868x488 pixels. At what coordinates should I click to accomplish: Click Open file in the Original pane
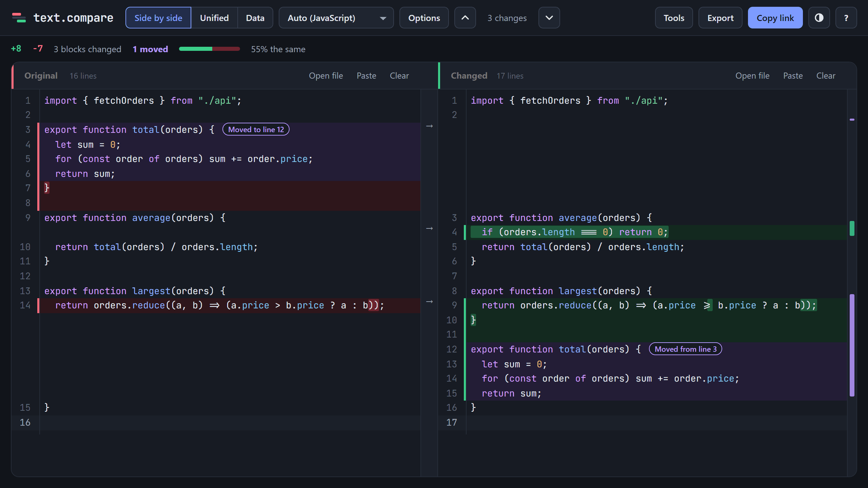pos(326,76)
